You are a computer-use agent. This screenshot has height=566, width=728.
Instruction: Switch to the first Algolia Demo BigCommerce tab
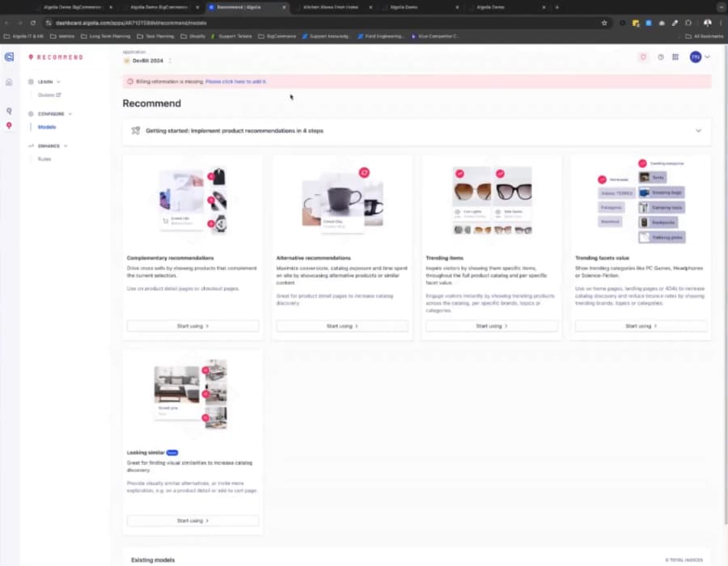point(73,7)
